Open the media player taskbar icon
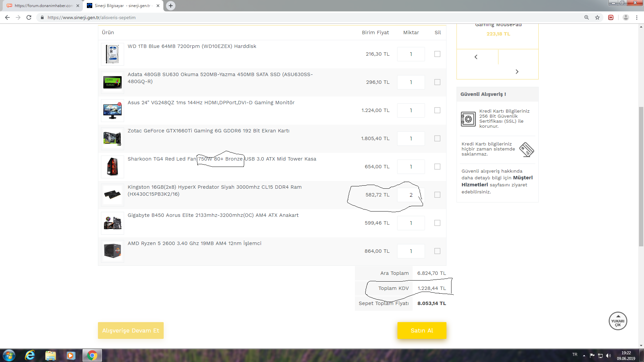The height and width of the screenshot is (362, 644). [x=71, y=355]
